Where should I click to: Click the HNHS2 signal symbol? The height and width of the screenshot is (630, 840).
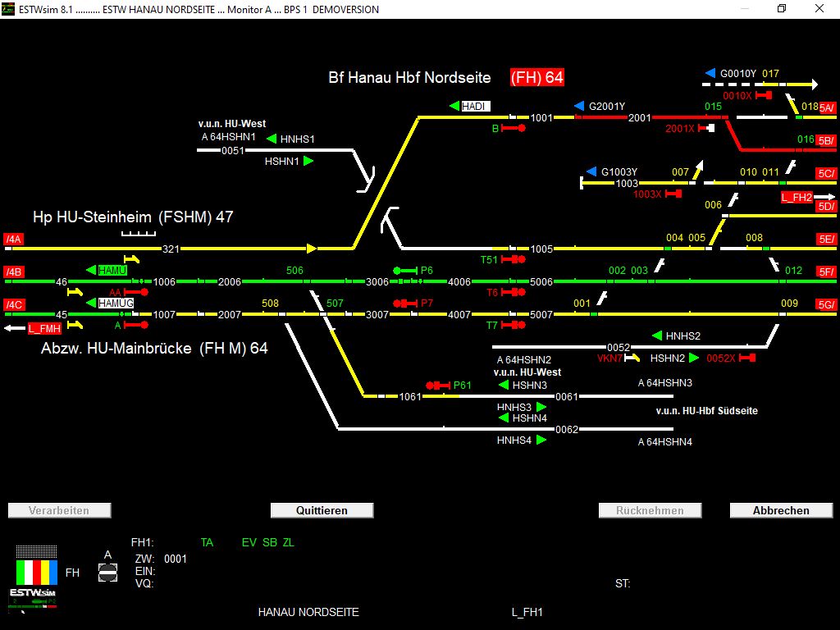pyautogui.click(x=656, y=335)
